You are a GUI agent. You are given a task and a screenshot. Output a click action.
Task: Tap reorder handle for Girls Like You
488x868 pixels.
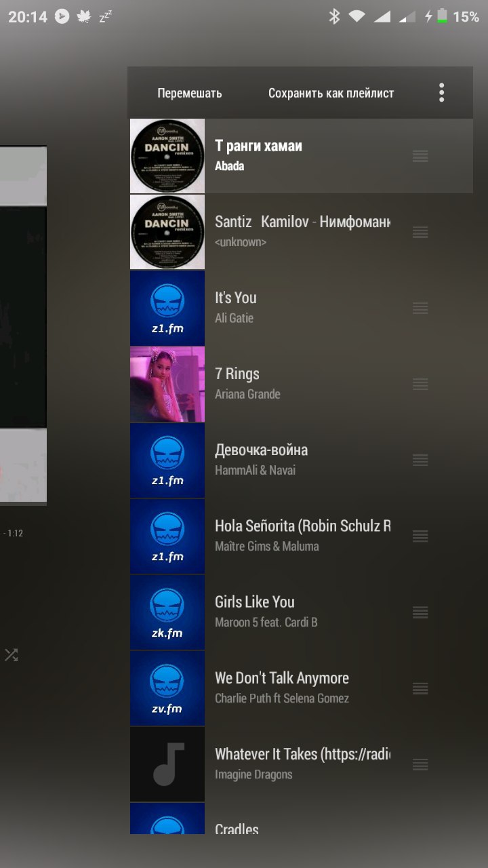pos(420,612)
